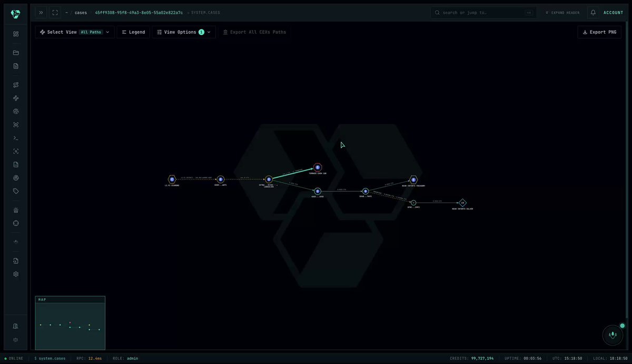Open the balance scales icon in sidebar
The width and height of the screenshot is (632, 364).
pyautogui.click(x=16, y=340)
